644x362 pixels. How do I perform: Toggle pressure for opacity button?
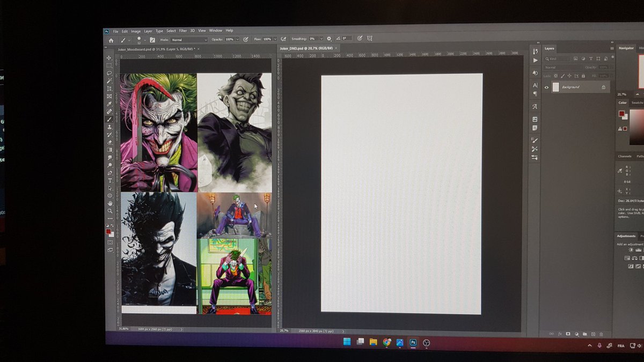point(246,39)
